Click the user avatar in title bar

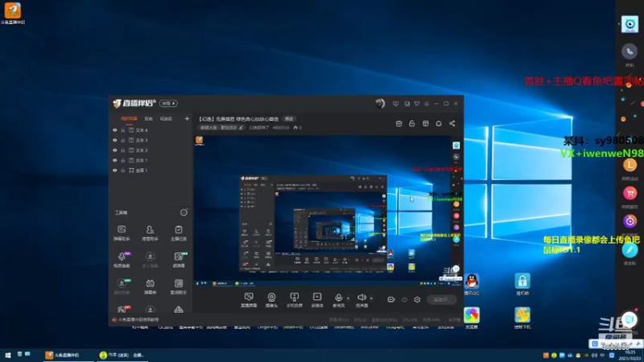(380, 104)
